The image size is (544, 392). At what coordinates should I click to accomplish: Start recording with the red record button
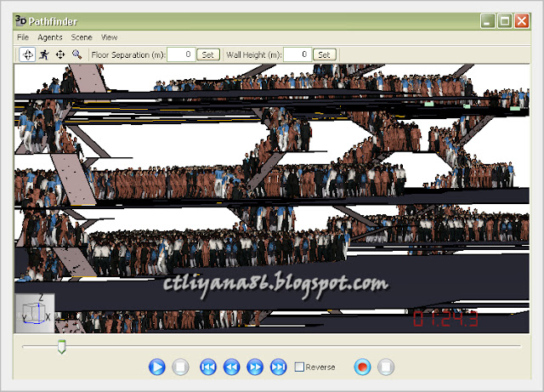pyautogui.click(x=363, y=367)
